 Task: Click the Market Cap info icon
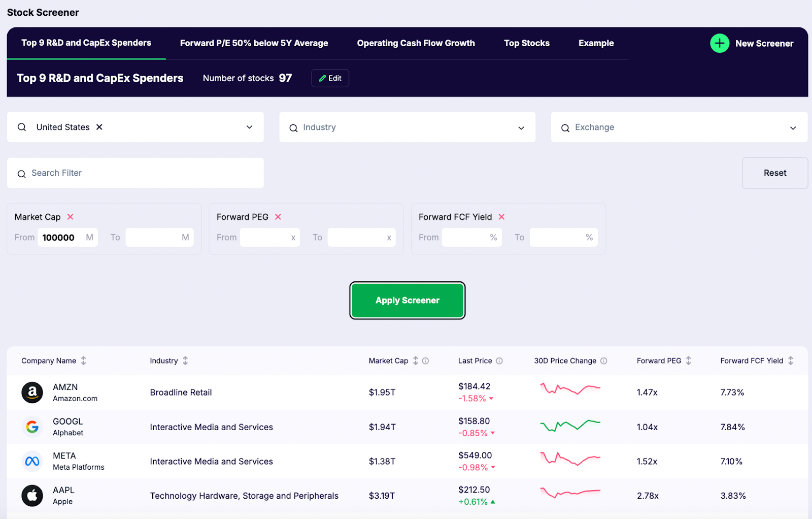point(425,361)
